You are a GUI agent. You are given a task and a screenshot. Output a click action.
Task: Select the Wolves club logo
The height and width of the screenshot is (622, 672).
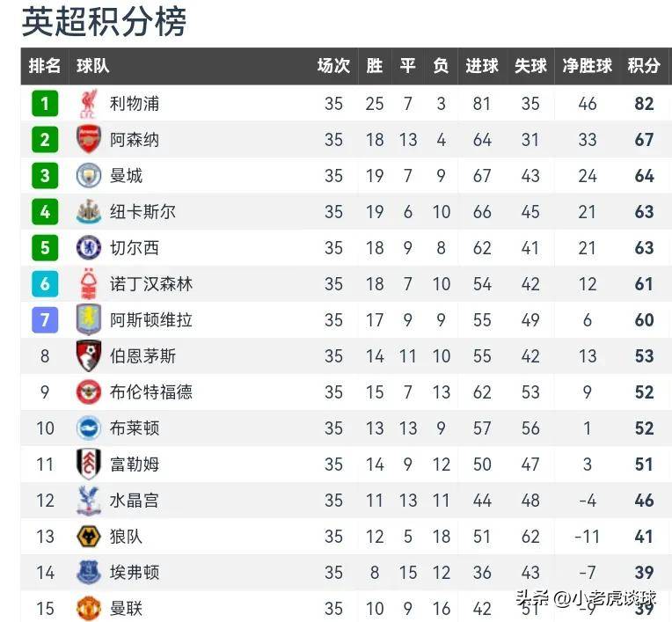89,537
